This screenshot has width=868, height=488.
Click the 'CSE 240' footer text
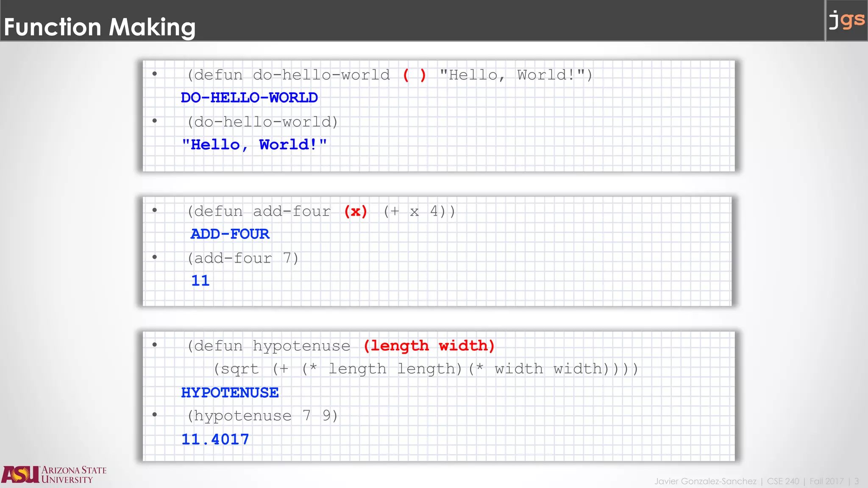783,481
